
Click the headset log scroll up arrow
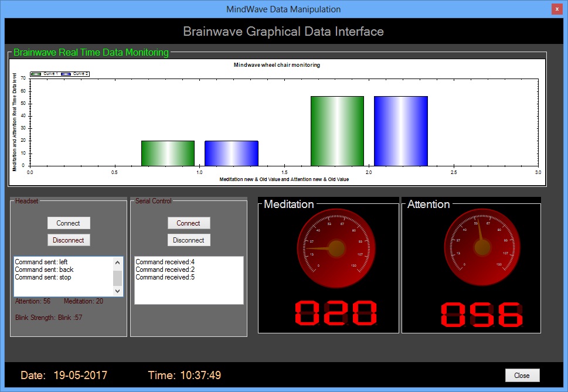coord(118,263)
